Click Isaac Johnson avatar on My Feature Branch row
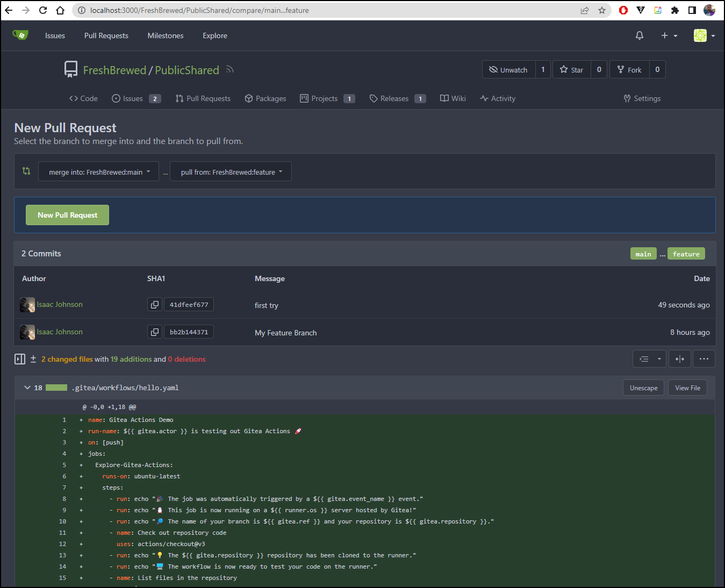 pos(27,332)
